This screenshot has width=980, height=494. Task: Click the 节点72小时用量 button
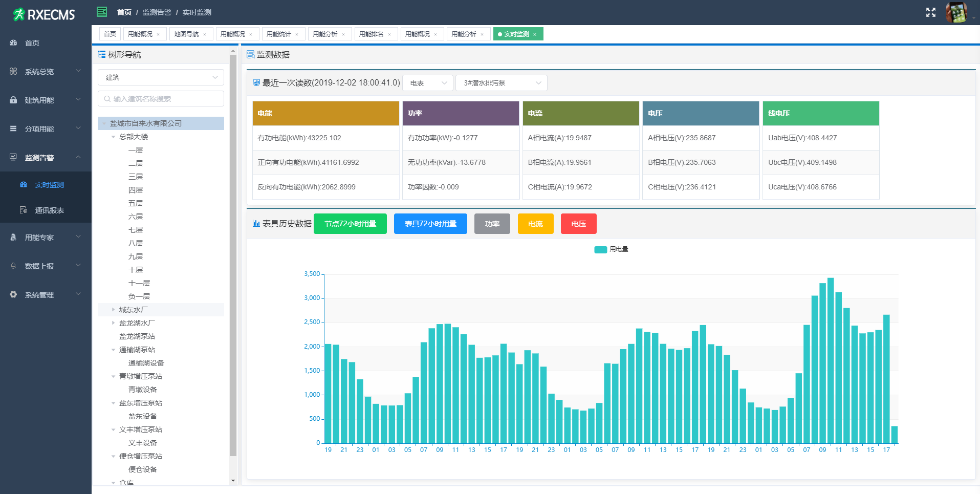pyautogui.click(x=350, y=224)
